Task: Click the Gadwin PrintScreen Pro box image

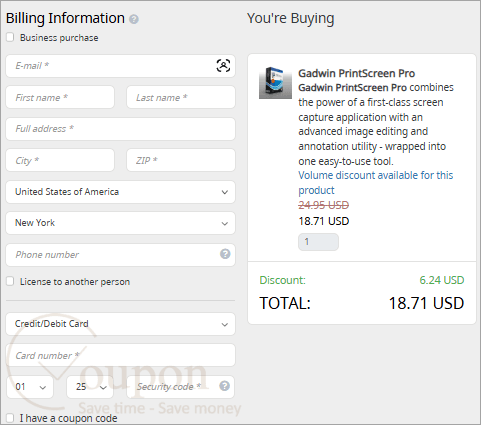Action: [275, 83]
